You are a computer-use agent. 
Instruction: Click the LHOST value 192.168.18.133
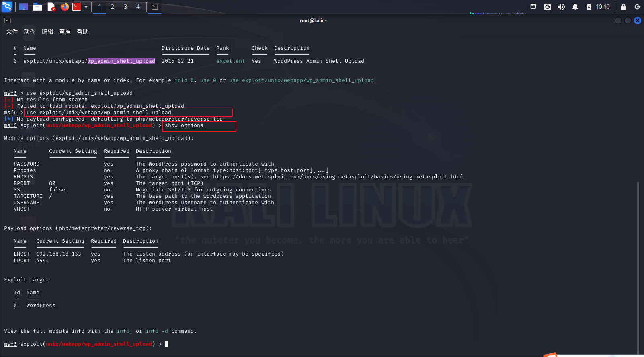pos(59,254)
